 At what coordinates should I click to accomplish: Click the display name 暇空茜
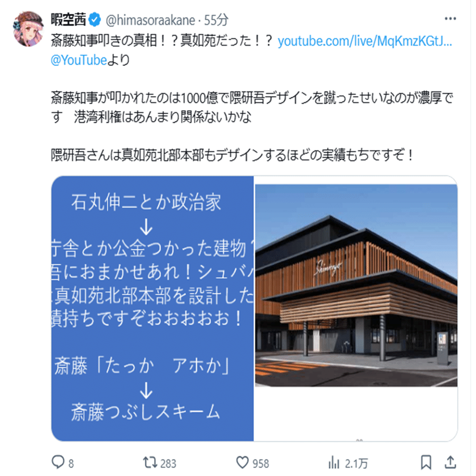pyautogui.click(x=69, y=20)
